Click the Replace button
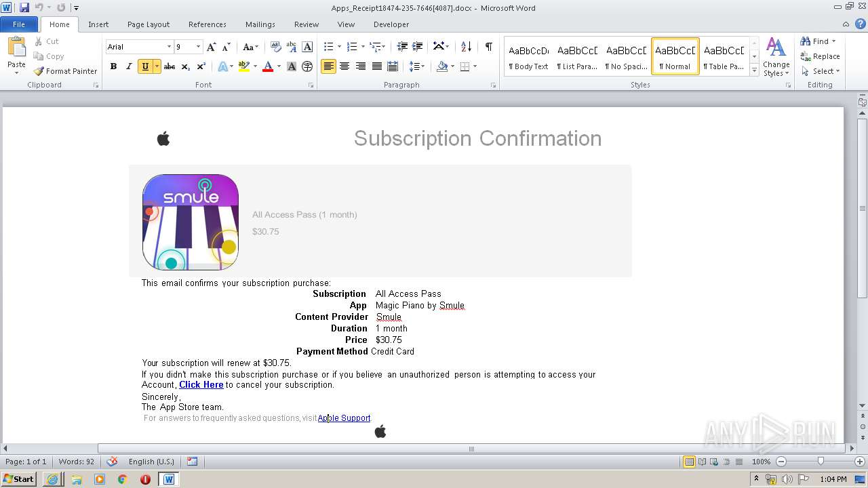 coord(820,56)
